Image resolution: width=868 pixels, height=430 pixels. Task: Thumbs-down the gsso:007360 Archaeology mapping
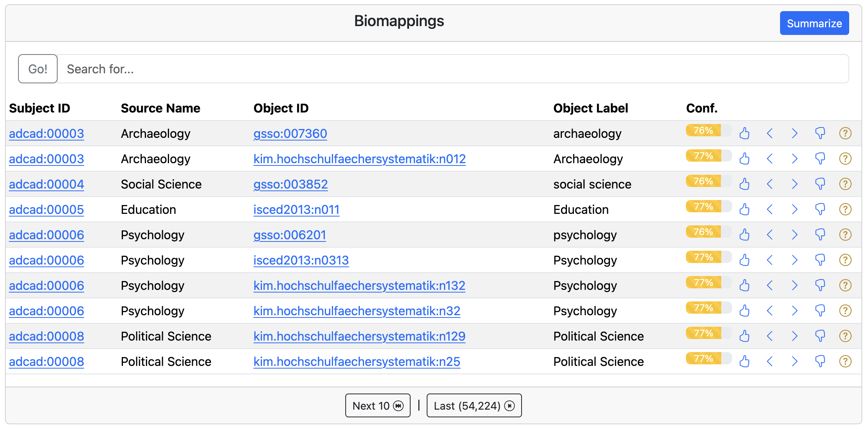[x=820, y=133]
